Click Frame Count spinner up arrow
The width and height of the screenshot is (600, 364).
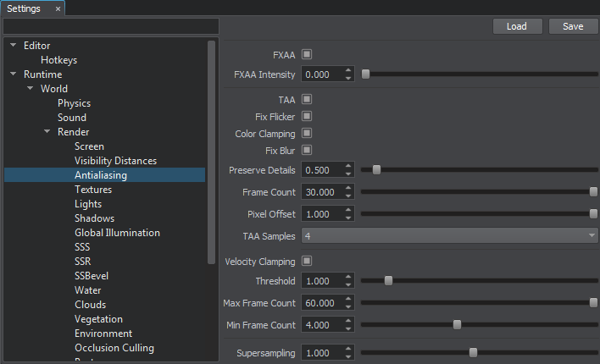pos(347,188)
